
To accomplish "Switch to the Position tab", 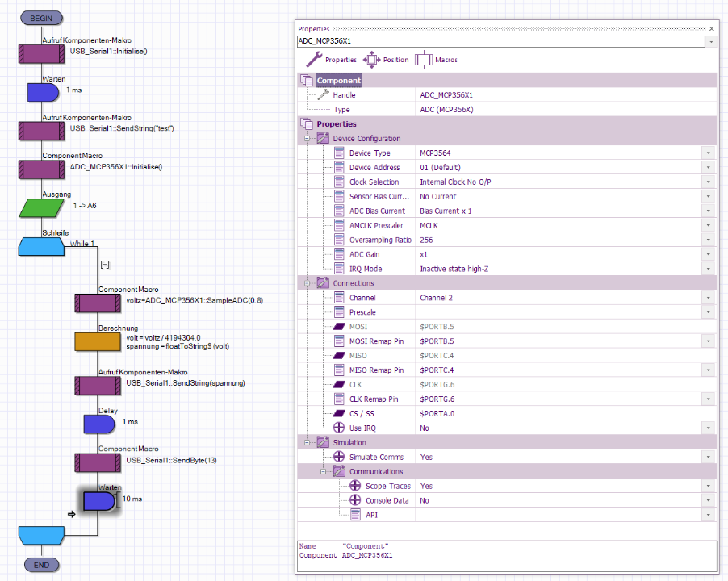I will click(386, 60).
